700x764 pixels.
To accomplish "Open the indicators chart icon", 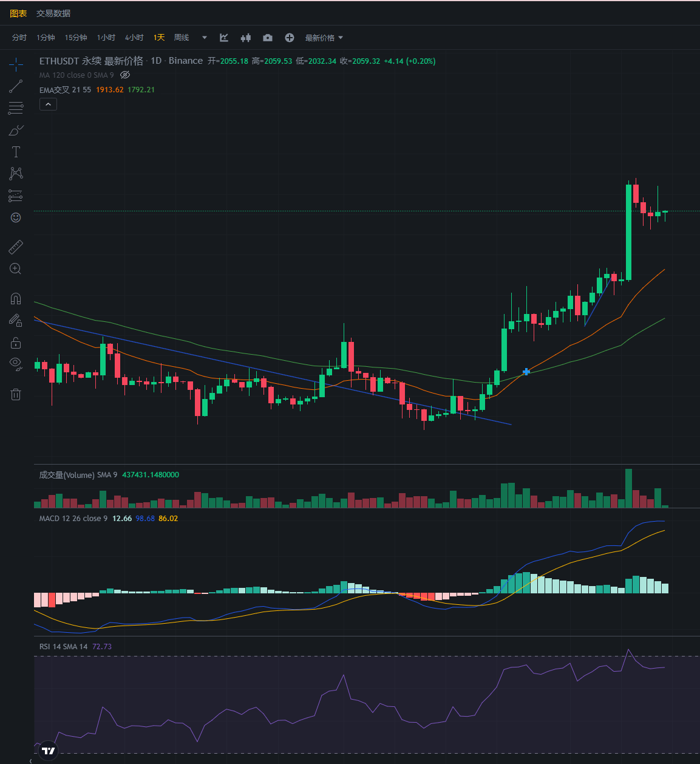I will [224, 38].
